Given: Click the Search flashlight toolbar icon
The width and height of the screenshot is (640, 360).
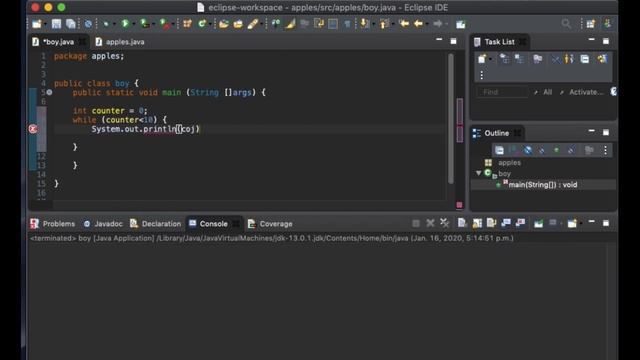Looking at the screenshot, I should (x=253, y=24).
